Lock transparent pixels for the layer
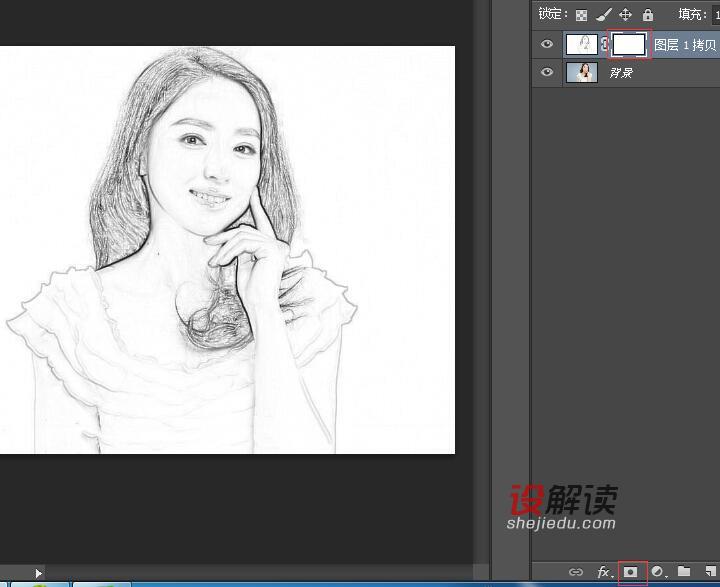Image resolution: width=720 pixels, height=587 pixels. click(x=581, y=16)
